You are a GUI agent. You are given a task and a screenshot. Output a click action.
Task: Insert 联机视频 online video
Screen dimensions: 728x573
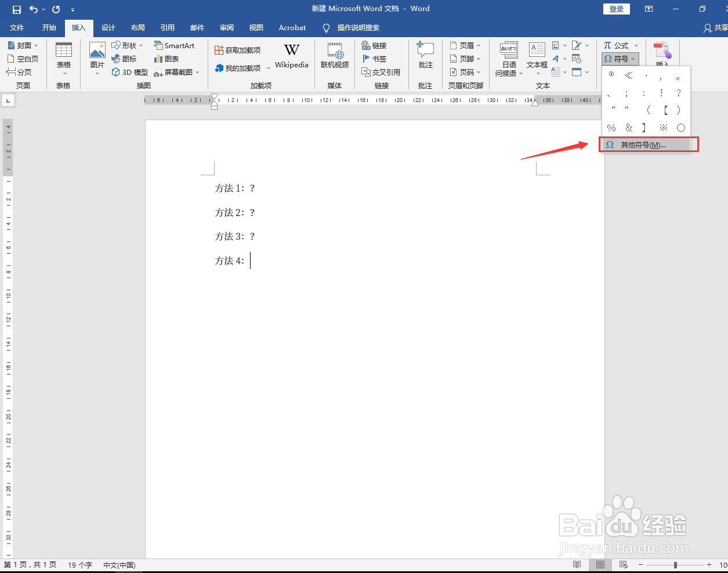[x=335, y=56]
